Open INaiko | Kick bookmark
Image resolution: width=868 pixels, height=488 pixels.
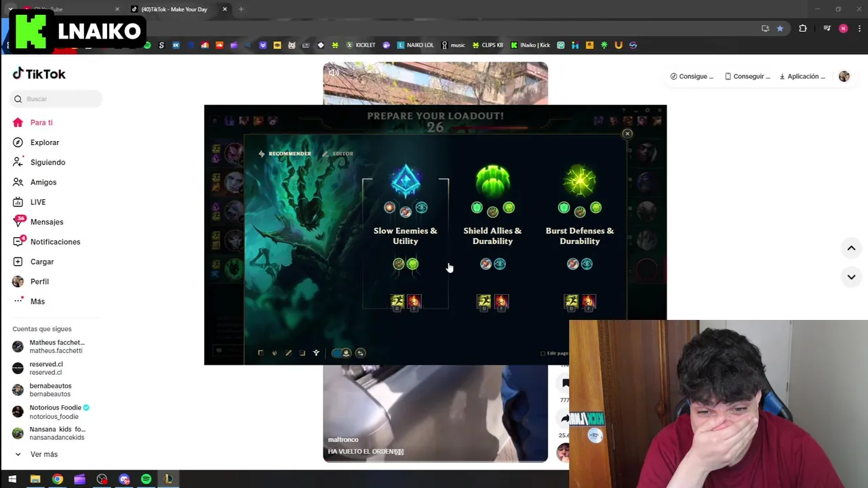tap(530, 45)
